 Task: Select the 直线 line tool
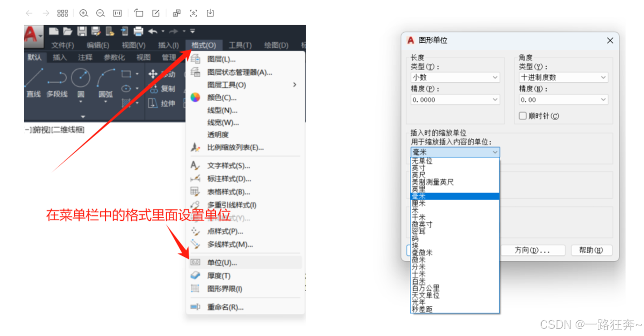click(34, 83)
